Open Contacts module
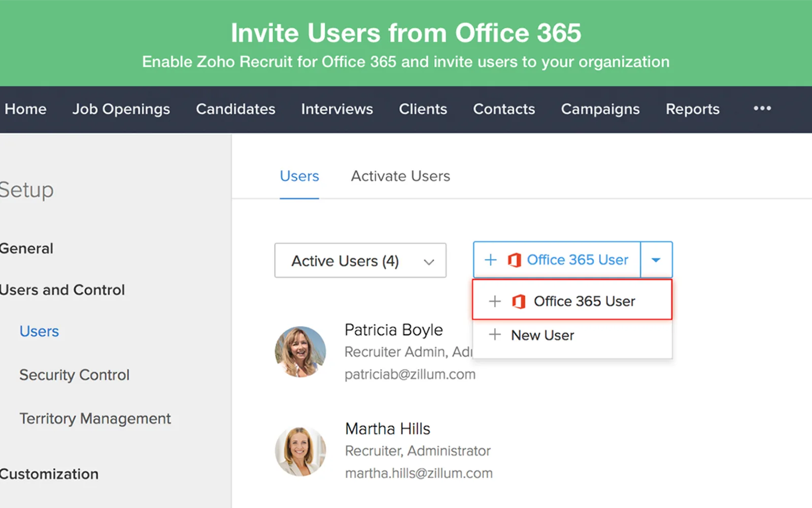This screenshot has width=812, height=508. point(504,109)
